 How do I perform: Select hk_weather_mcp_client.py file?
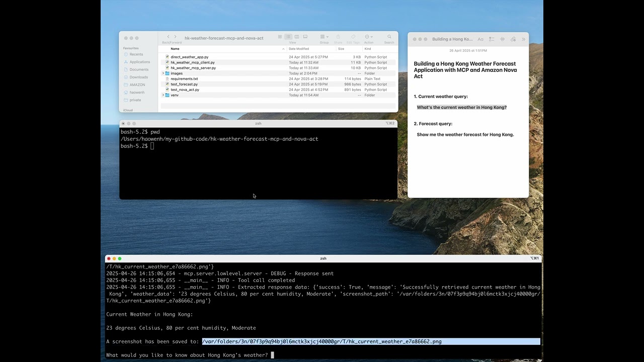tap(193, 62)
